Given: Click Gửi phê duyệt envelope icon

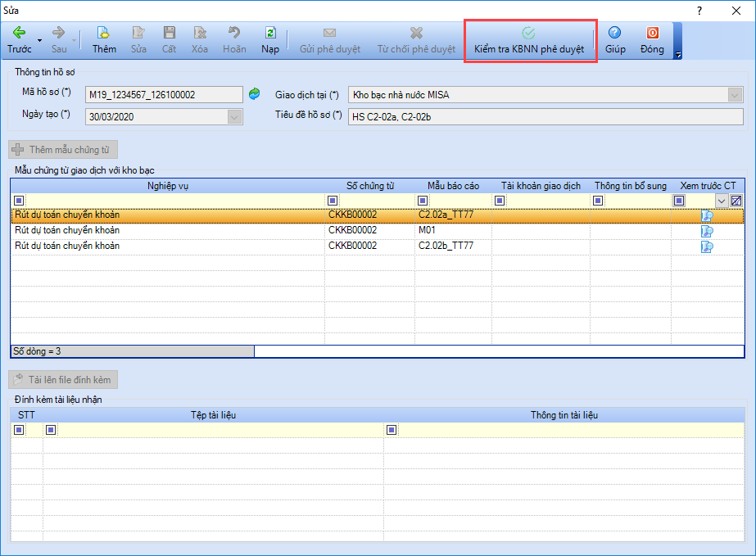Looking at the screenshot, I should 330,33.
